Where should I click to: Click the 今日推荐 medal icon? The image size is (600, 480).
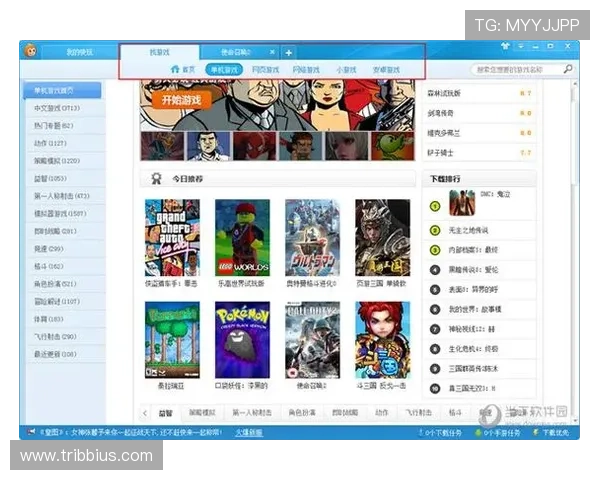point(156,180)
